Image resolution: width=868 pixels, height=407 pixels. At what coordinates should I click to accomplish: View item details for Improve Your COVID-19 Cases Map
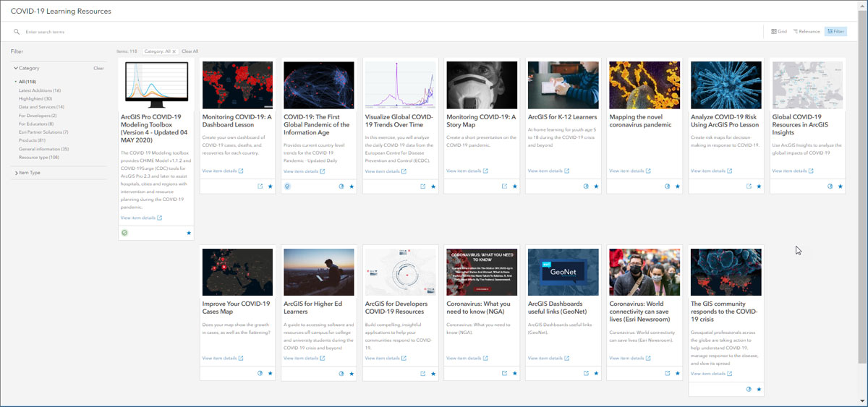pyautogui.click(x=223, y=358)
